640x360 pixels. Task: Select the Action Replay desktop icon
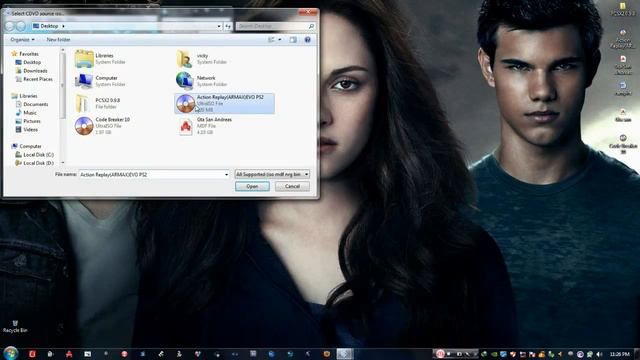(x=623, y=39)
